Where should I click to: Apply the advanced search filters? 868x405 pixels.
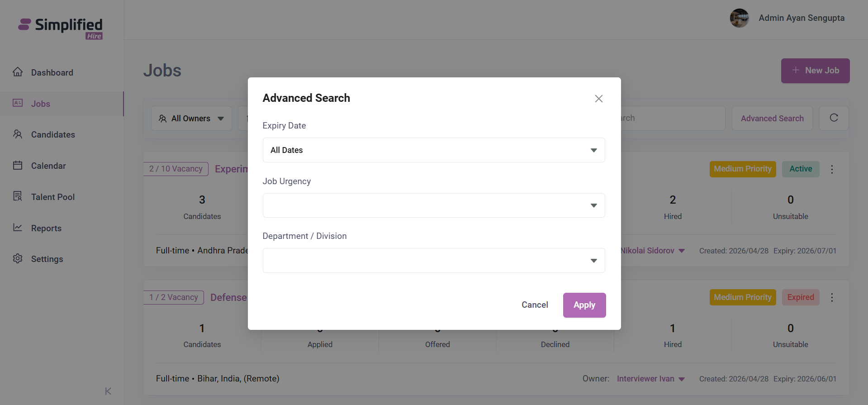point(584,305)
